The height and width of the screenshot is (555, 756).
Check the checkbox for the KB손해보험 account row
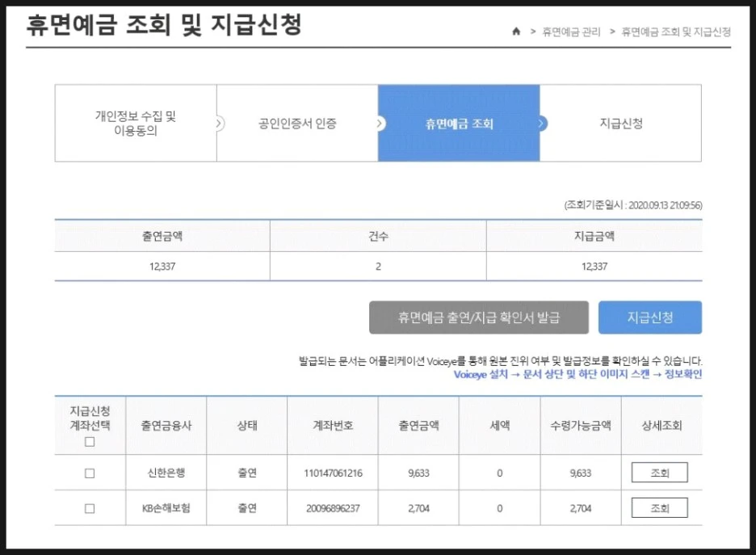click(x=90, y=508)
